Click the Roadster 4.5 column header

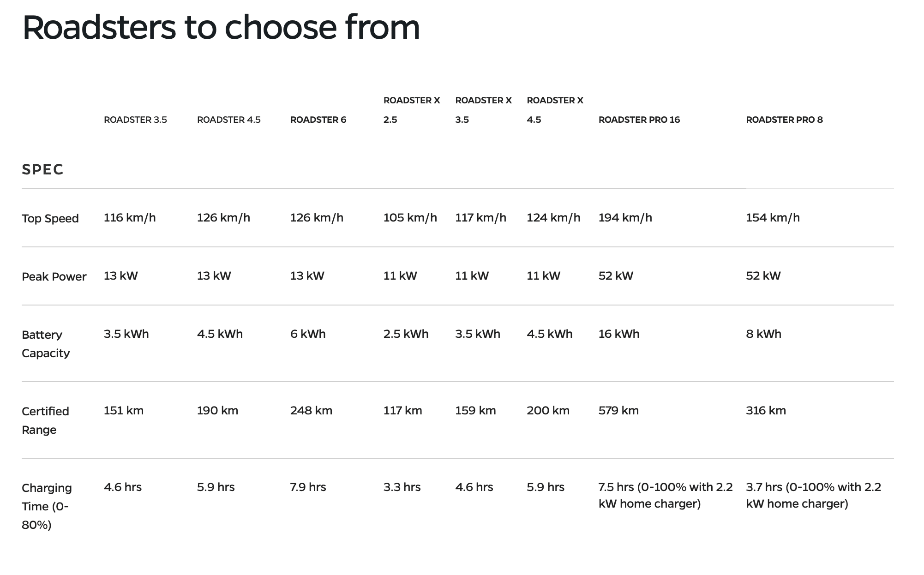(x=228, y=120)
